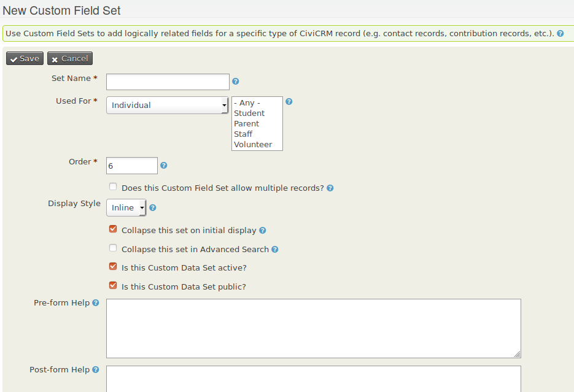Uncheck Collapse this set on initial display
Screen dimensions: 574x392
113,229
